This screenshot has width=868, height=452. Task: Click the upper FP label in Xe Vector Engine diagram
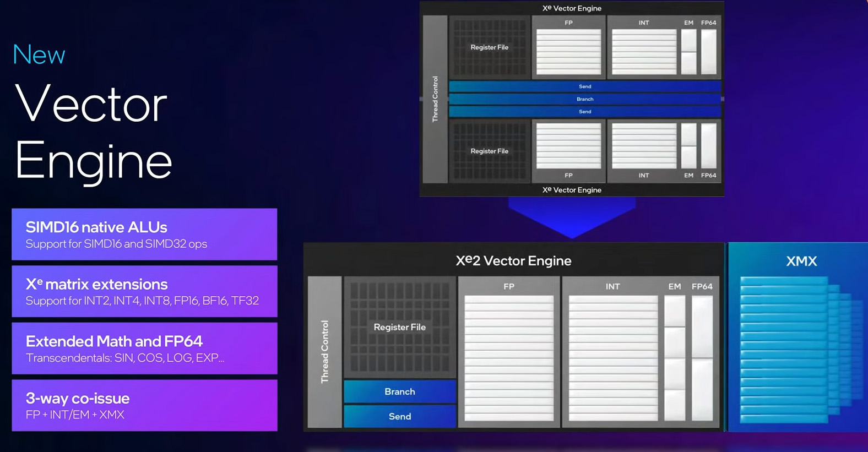[x=569, y=23]
